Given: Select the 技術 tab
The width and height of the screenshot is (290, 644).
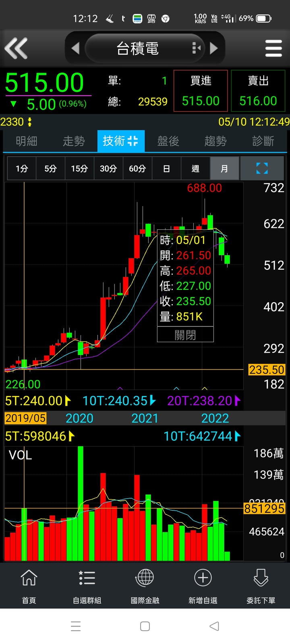Looking at the screenshot, I should pos(121,141).
